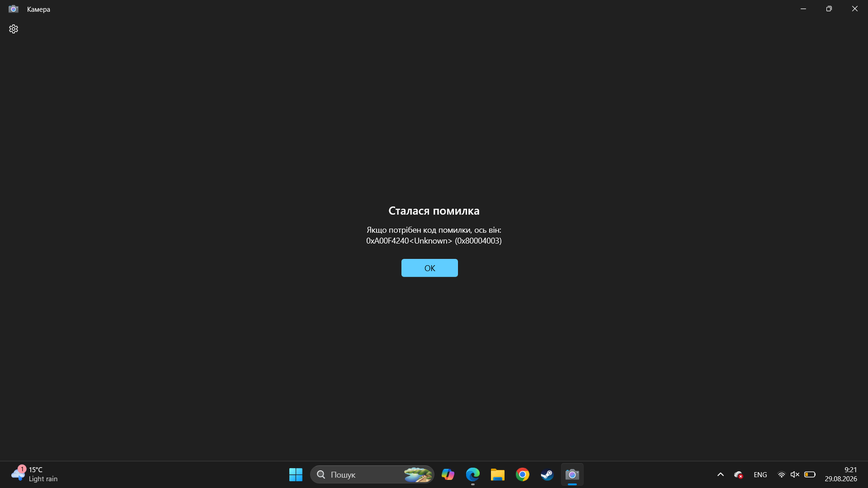
Task: Open battery status tray icon
Action: tap(810, 474)
